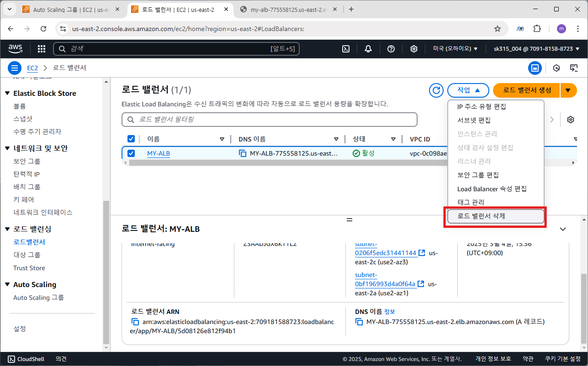
Task: Collapse the Auto Scaling sidebar section
Action: pyautogui.click(x=7, y=284)
